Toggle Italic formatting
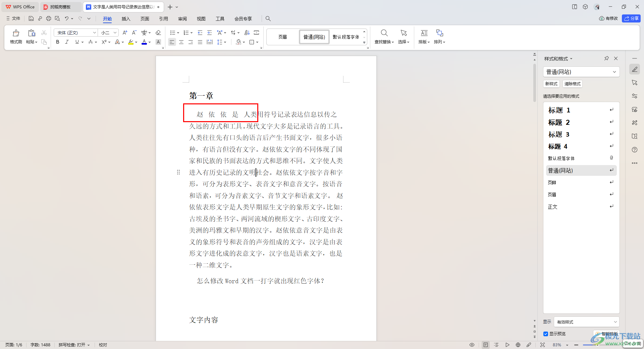Viewport: 644px width, 349px height. click(x=67, y=42)
